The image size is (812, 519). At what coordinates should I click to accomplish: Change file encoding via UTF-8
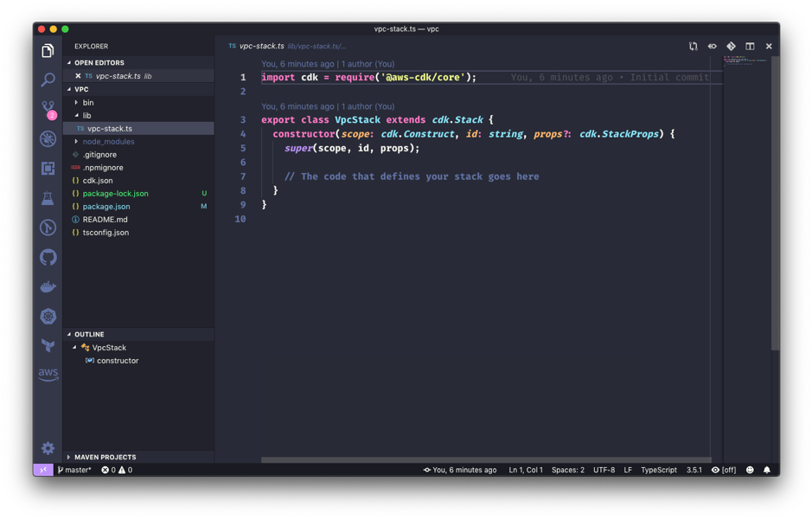point(604,470)
